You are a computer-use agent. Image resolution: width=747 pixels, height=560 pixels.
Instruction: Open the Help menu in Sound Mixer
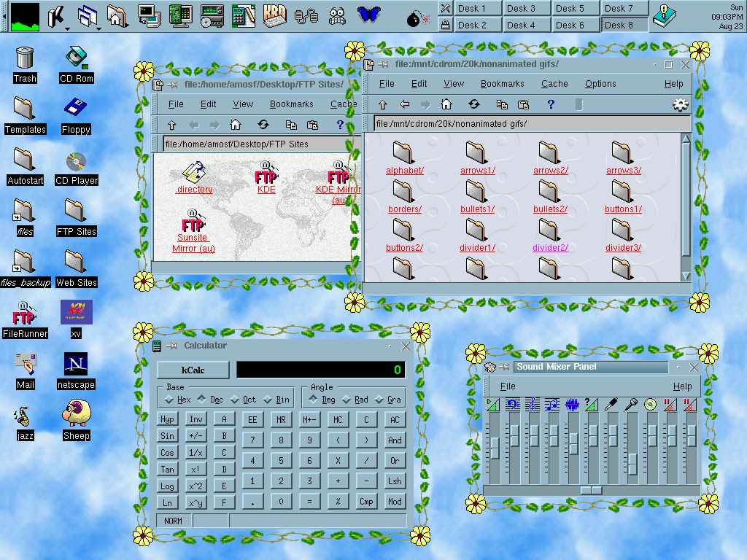[x=682, y=386]
